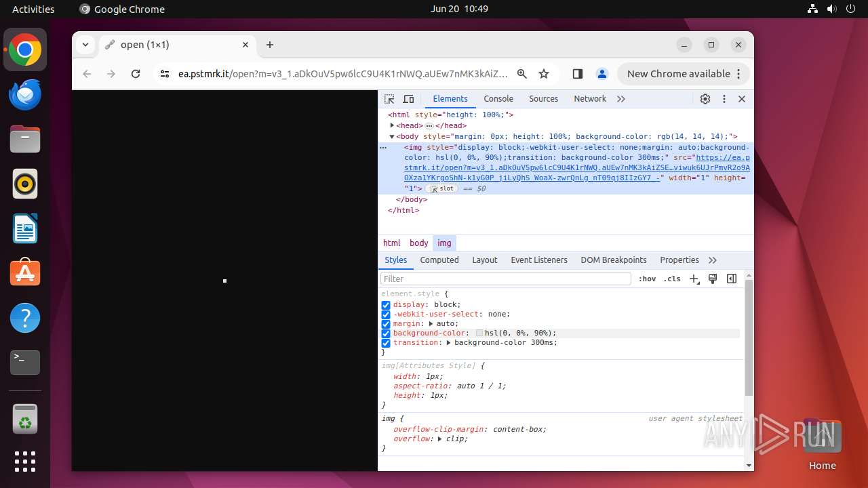868x488 pixels.
Task: Switch to the Sources tab
Action: [x=544, y=99]
